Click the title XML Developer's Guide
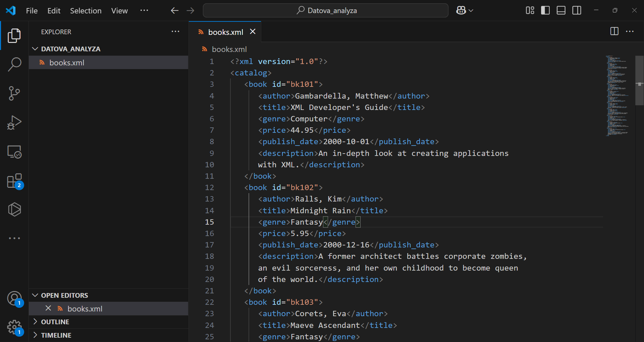Screen dimensions: 644x342 [339, 107]
